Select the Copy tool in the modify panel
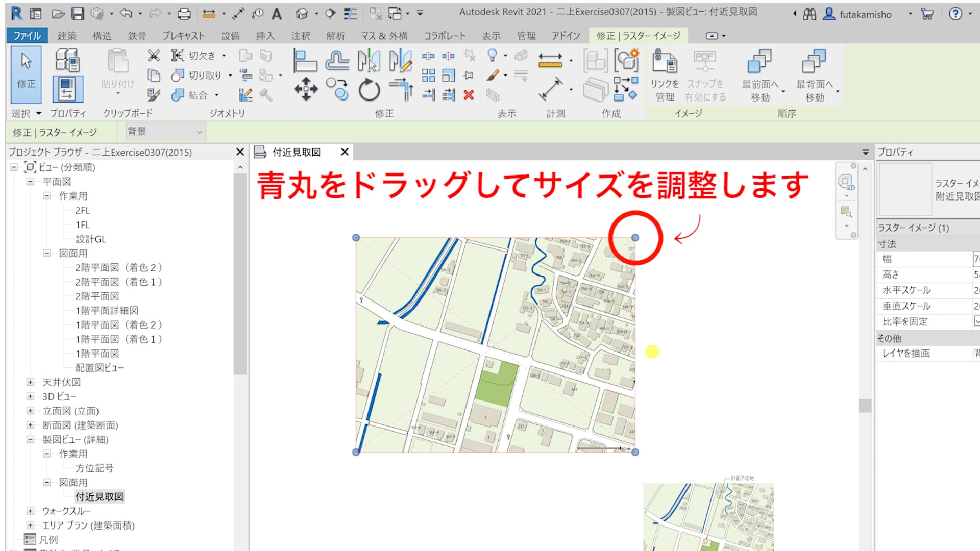Image resolution: width=980 pixels, height=551 pixels. tap(337, 89)
